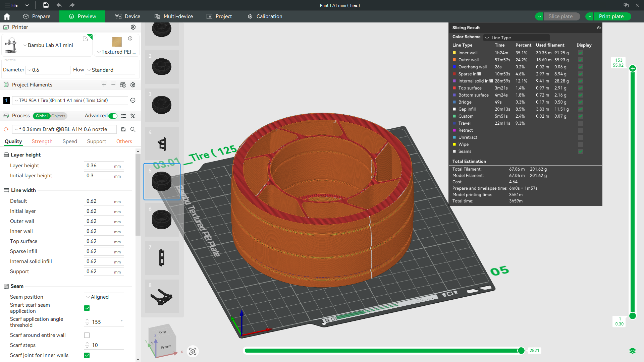The image size is (644, 362).
Task: Switch to the Device tab
Action: (128, 16)
